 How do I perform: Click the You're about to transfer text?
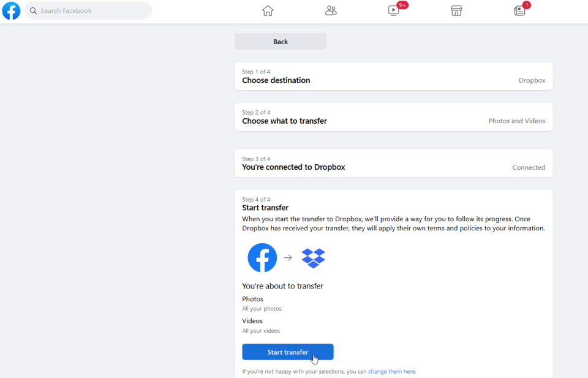tap(282, 286)
